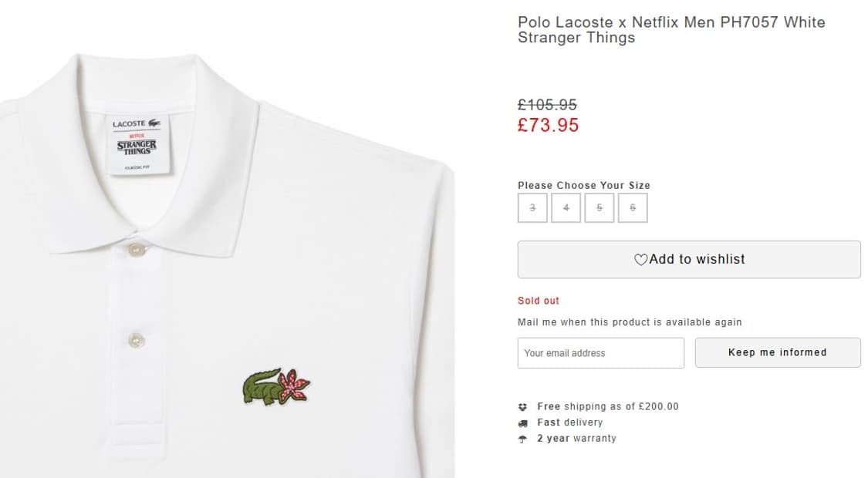The image size is (868, 478).
Task: Click the crocodile logo on the polo
Action: 275,387
